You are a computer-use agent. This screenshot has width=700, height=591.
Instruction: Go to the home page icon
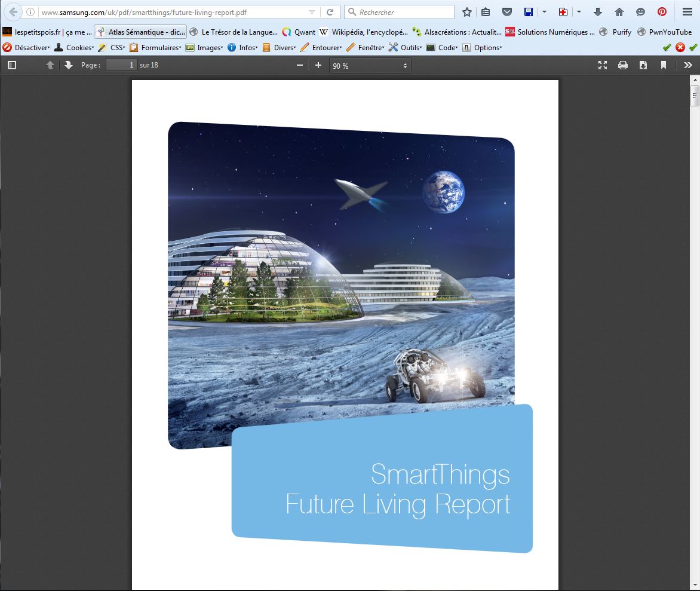619,12
